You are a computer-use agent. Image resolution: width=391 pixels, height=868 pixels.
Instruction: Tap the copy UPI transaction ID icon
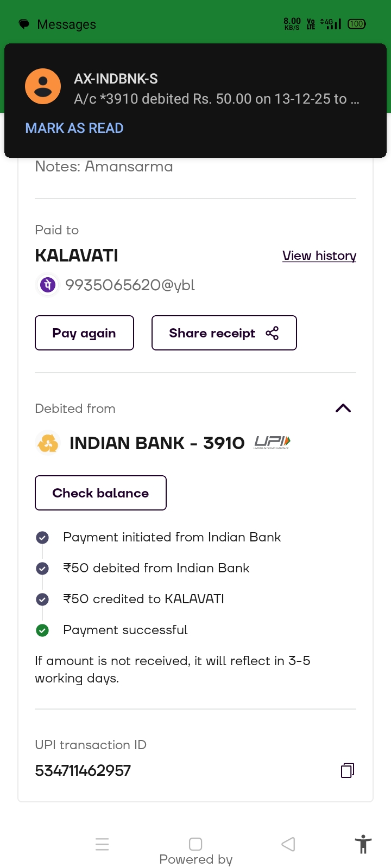348,770
